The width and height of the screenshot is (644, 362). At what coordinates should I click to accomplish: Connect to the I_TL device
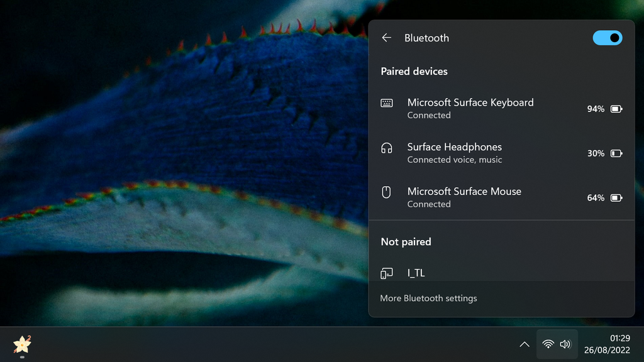pos(416,273)
